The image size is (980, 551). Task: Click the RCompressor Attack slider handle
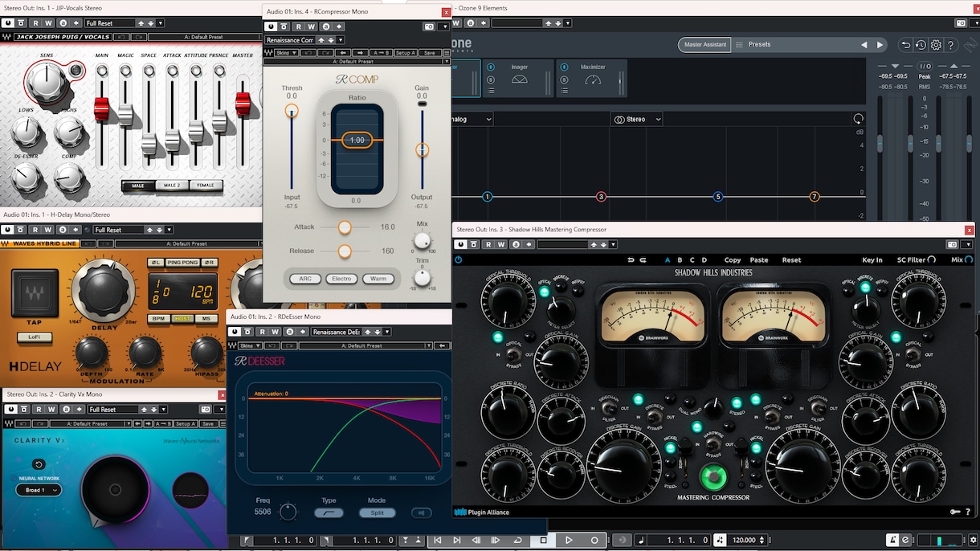pyautogui.click(x=345, y=227)
